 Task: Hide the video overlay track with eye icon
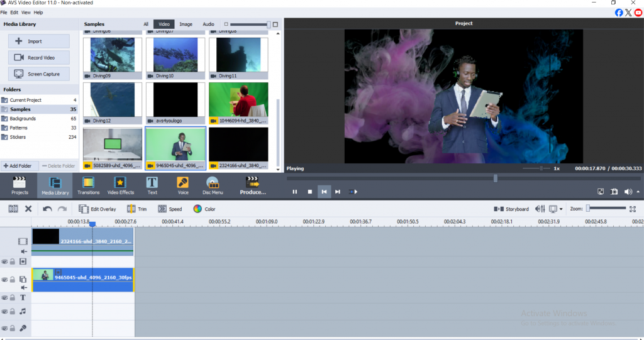[x=4, y=280]
